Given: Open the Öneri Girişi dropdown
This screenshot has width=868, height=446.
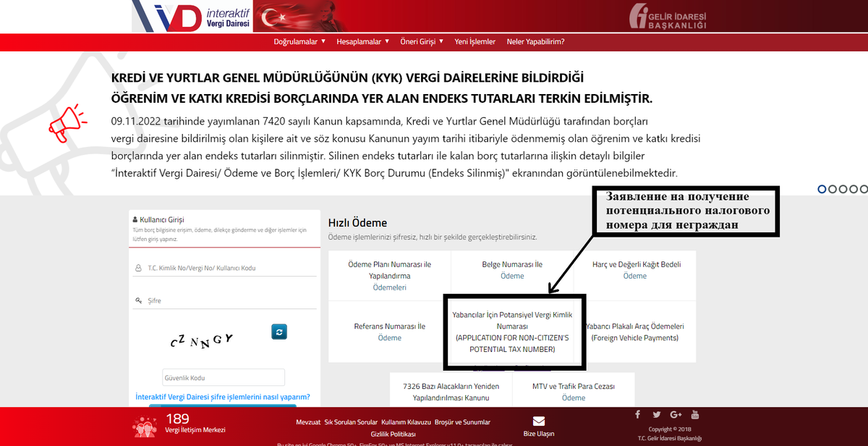Looking at the screenshot, I should click(x=422, y=41).
